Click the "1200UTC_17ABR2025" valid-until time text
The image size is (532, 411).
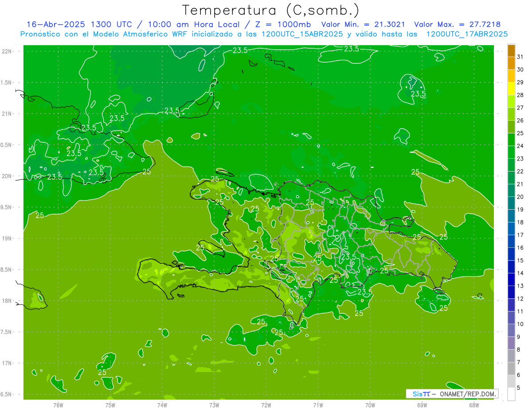click(466, 34)
